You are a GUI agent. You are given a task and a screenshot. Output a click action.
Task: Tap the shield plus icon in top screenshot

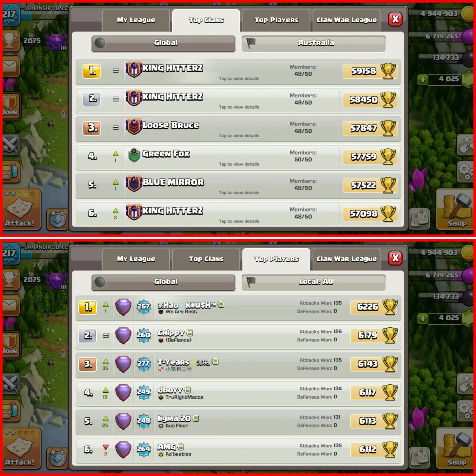click(58, 219)
